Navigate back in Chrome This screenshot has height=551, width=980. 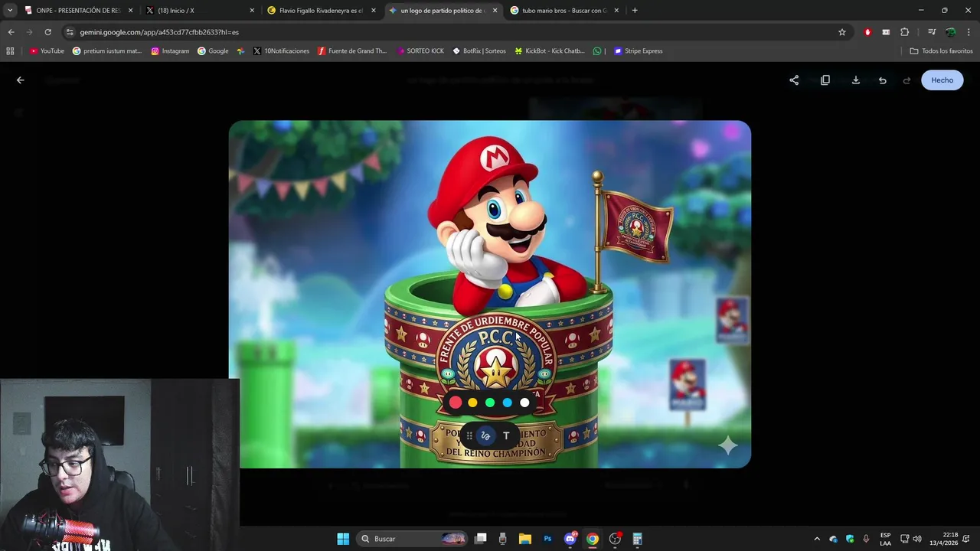coord(11,32)
